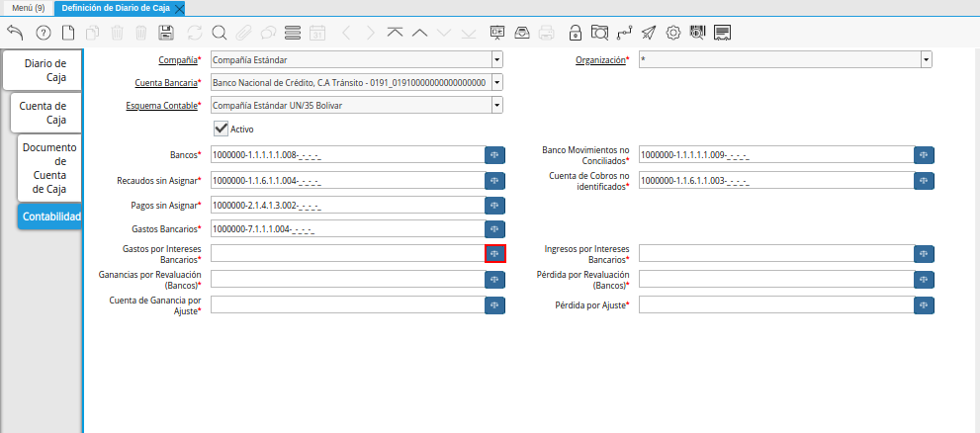Click the Pérdida por Ajuste input field

776,304
